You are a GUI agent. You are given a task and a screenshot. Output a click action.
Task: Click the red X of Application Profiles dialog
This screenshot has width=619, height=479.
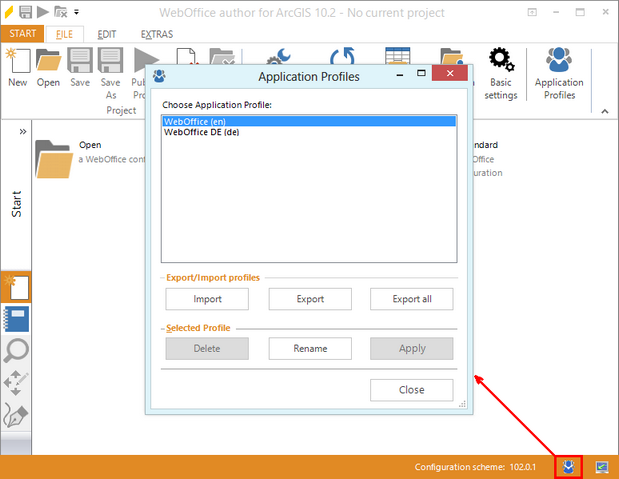click(x=450, y=73)
